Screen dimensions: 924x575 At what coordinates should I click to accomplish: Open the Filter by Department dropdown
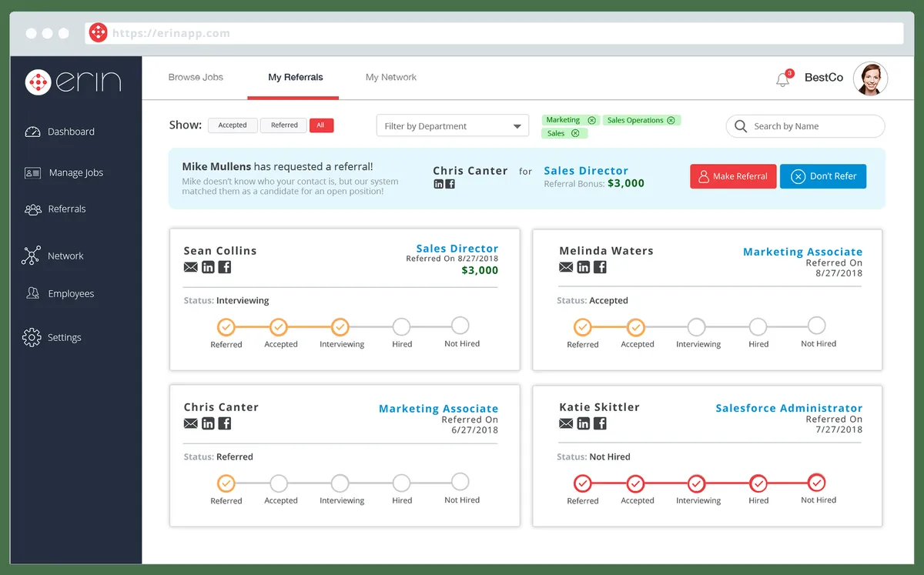453,125
